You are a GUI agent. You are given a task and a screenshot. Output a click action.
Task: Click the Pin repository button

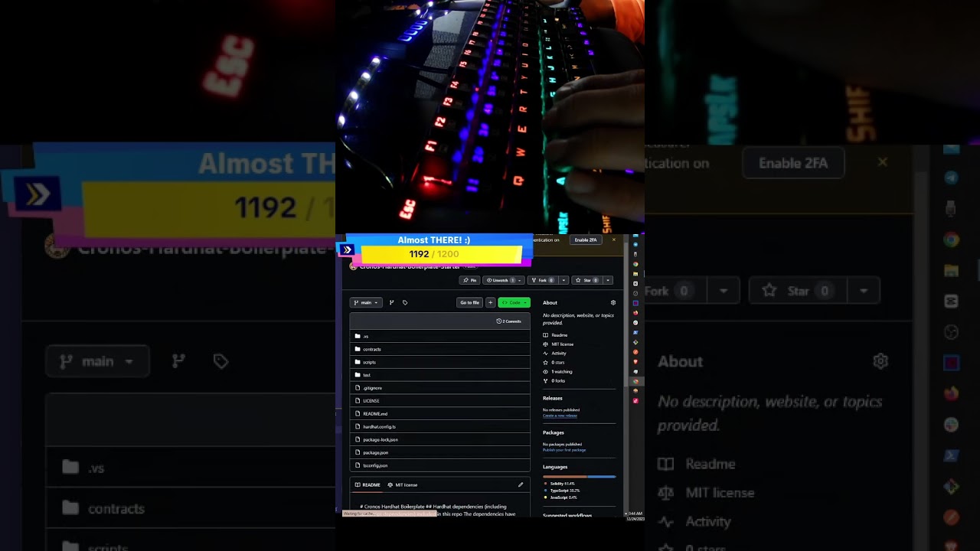coord(469,281)
